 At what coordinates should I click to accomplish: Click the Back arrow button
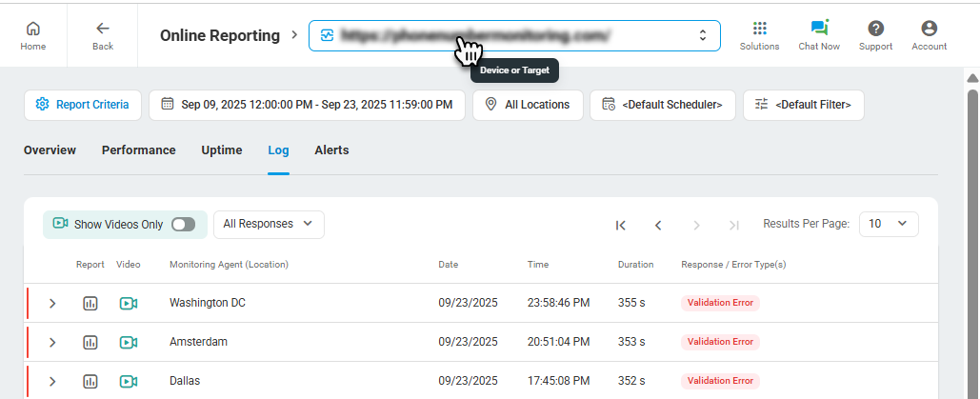click(x=102, y=34)
